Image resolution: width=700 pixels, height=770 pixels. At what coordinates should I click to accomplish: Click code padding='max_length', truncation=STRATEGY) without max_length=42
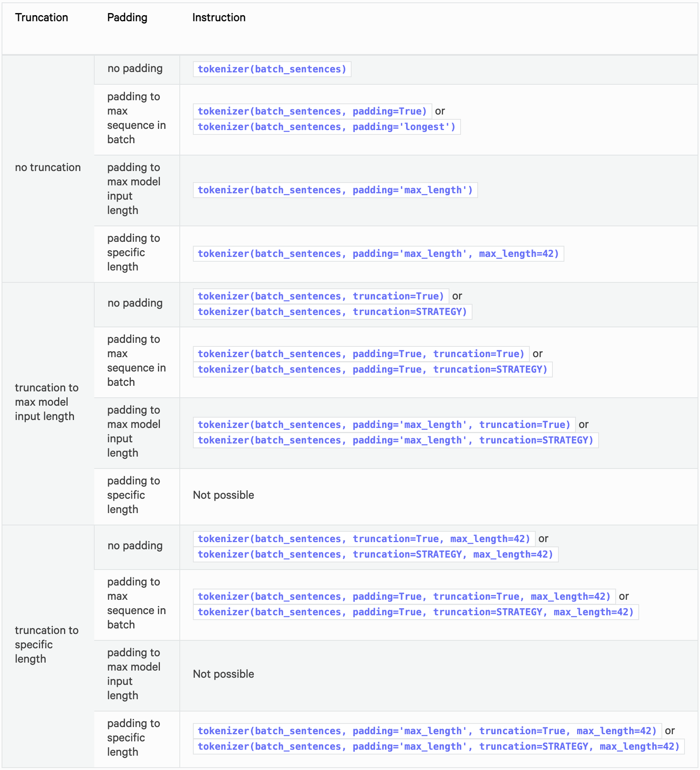(396, 440)
